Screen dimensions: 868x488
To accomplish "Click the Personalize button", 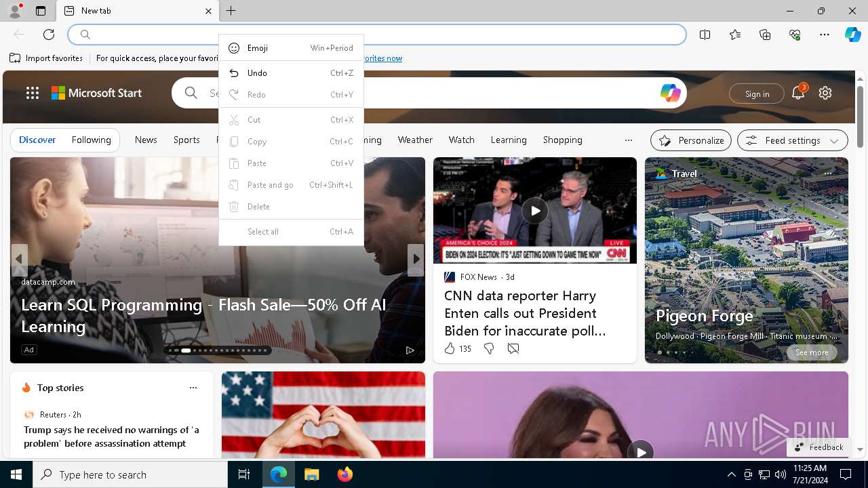I will tap(691, 140).
